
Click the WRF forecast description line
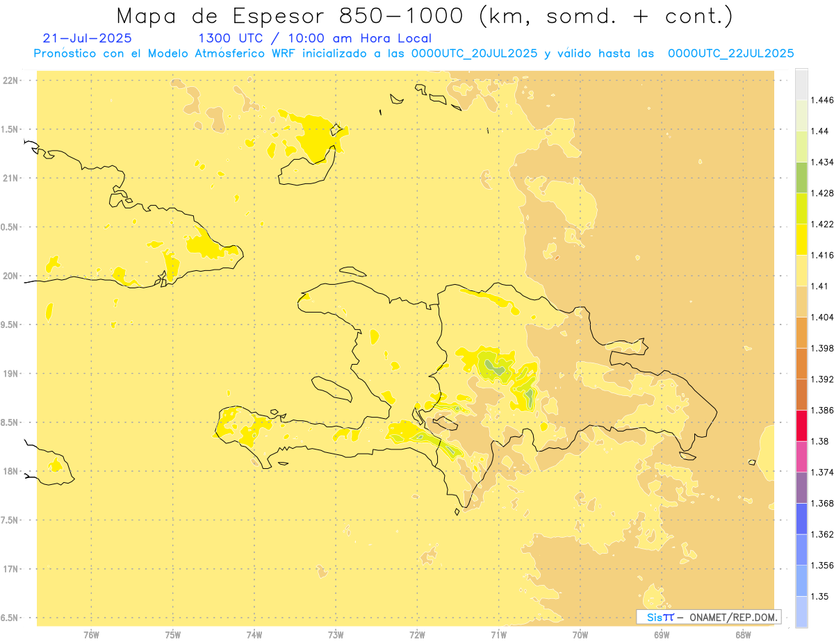point(414,53)
